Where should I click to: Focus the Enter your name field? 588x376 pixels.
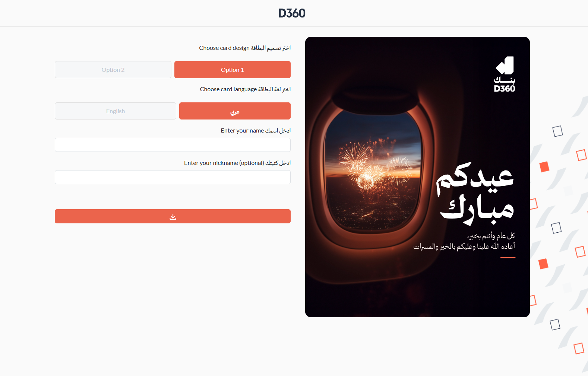(173, 145)
